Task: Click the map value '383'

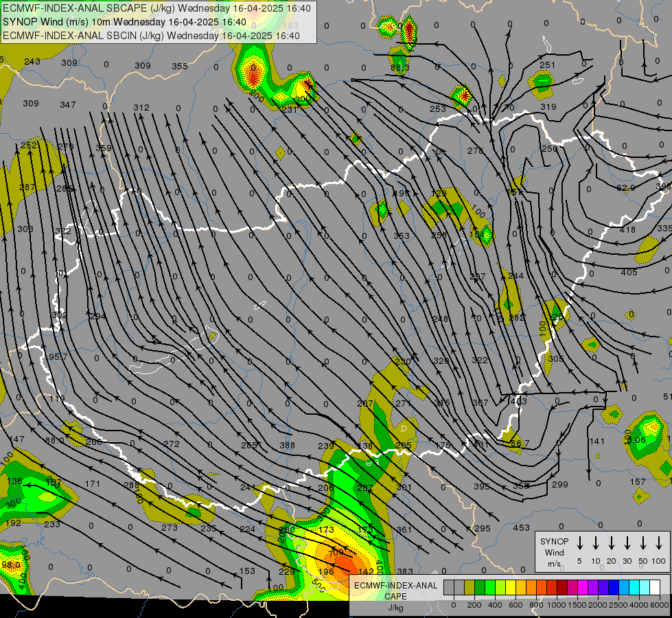Action: coord(404,571)
